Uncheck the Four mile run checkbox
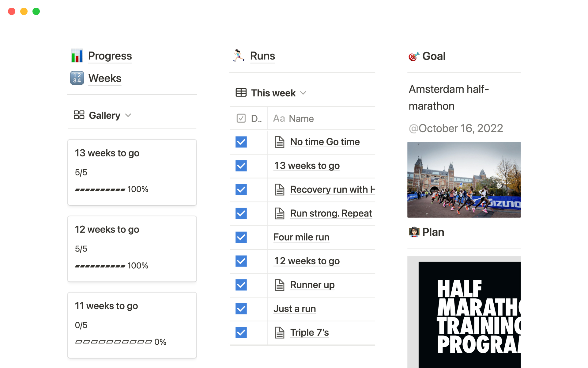This screenshot has height=368, width=588. 241,237
